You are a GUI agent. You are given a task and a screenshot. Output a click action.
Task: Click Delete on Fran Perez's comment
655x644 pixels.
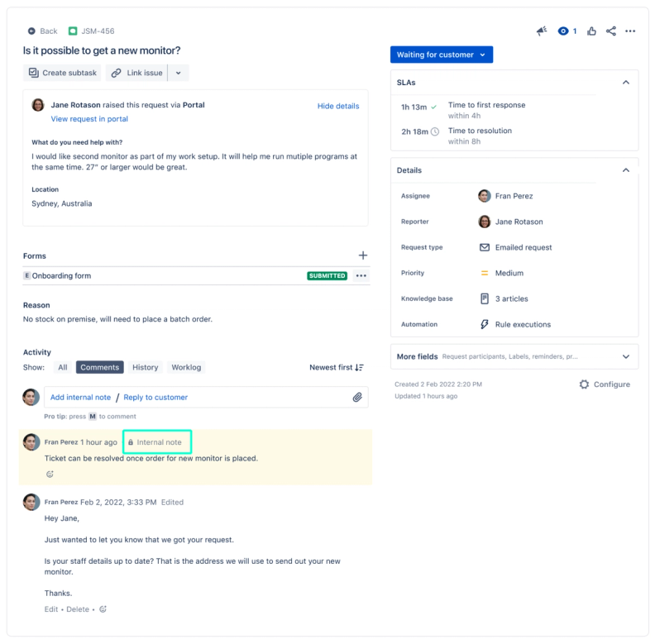tap(78, 609)
